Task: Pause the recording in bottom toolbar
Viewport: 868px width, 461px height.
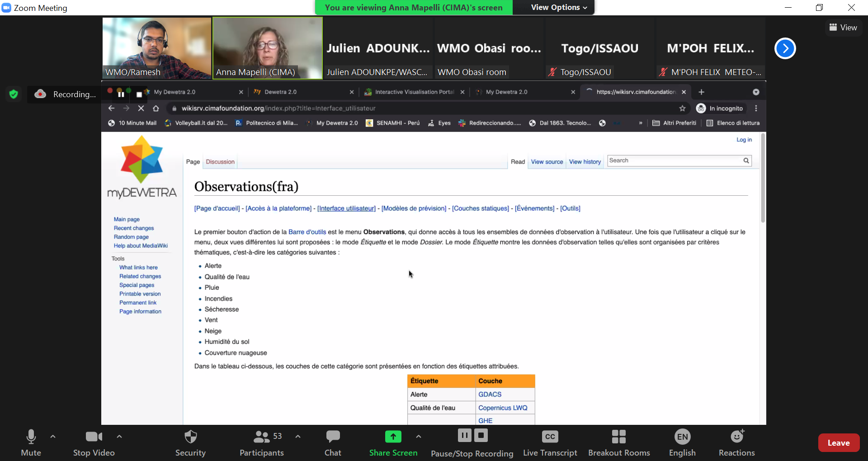Action: [x=464, y=435]
